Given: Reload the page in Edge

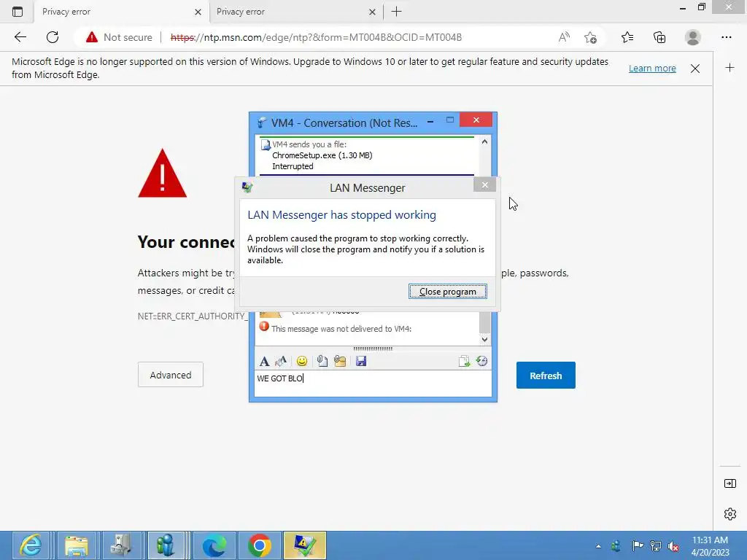Looking at the screenshot, I should [53, 37].
